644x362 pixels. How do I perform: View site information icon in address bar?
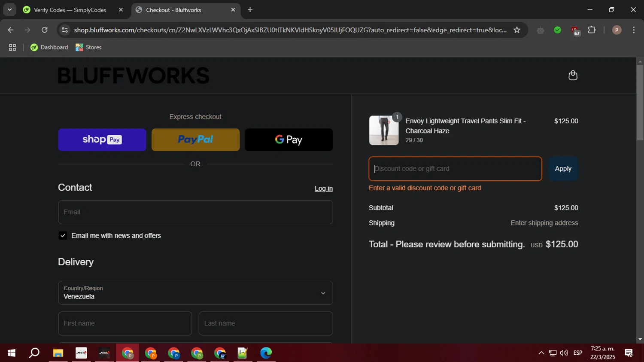(65, 30)
